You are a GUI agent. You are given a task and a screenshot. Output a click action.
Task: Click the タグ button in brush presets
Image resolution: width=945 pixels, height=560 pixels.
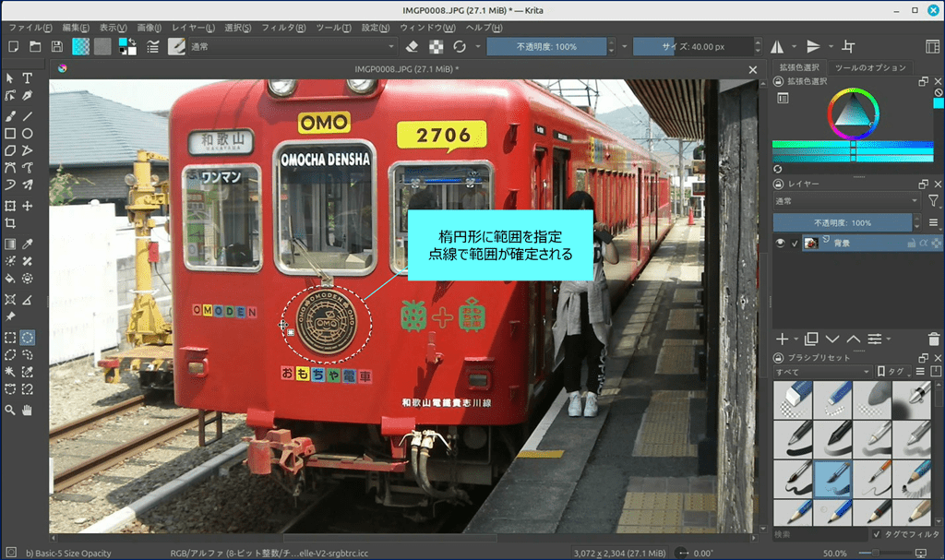[x=891, y=372]
